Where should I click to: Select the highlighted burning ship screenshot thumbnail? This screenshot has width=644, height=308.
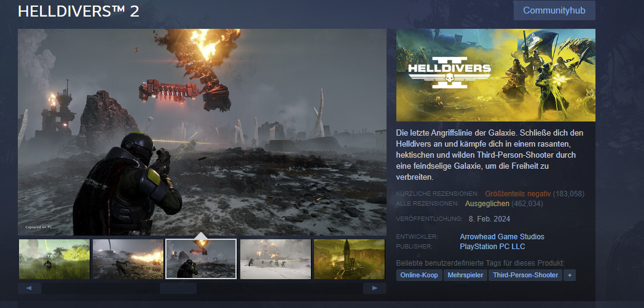tap(201, 259)
